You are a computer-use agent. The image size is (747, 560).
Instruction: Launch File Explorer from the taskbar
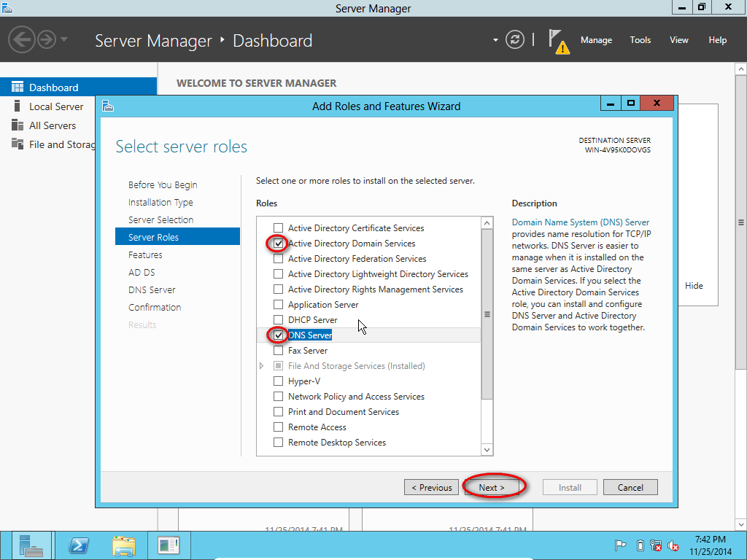point(123,545)
